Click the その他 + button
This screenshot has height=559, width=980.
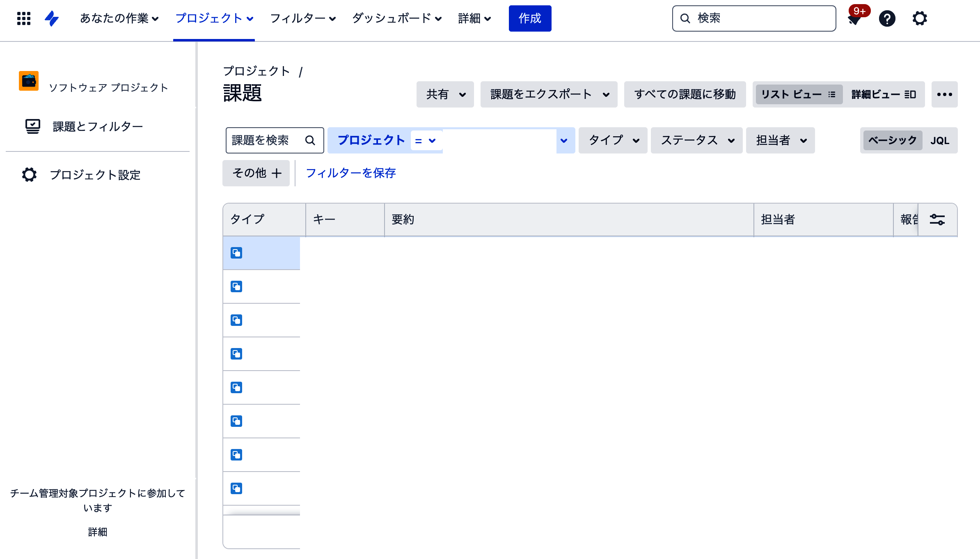256,173
